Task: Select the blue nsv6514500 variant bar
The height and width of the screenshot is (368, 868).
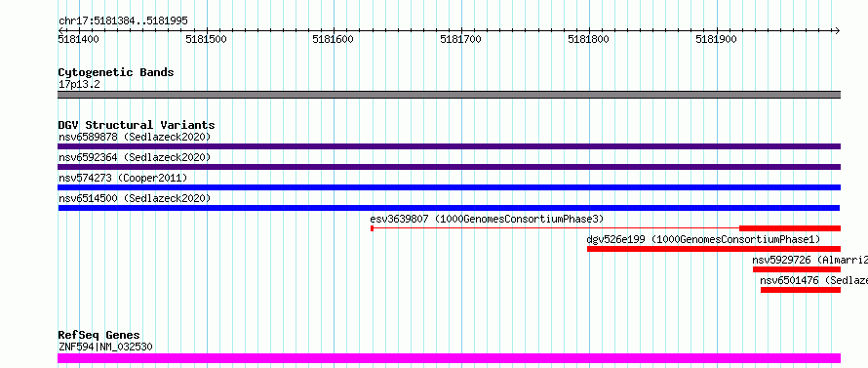Action: click(x=449, y=208)
